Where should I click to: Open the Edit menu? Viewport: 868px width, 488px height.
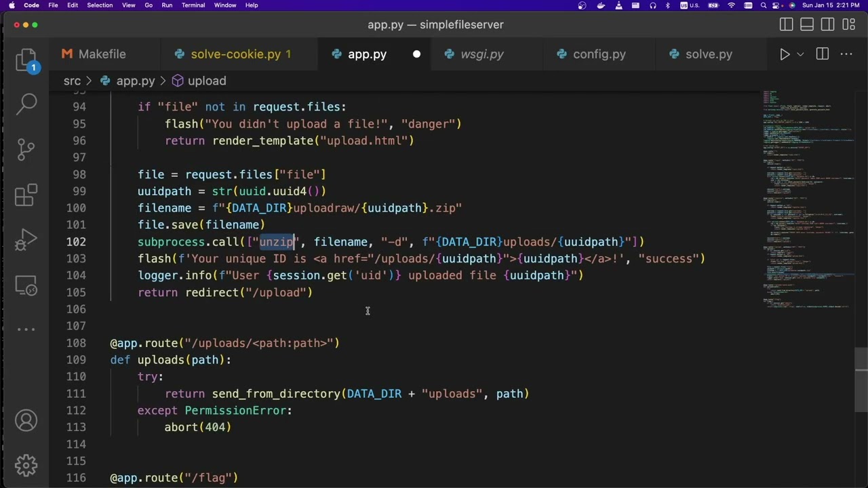click(x=73, y=5)
